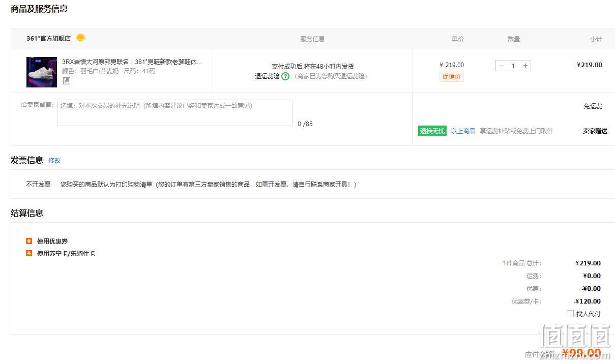Click the 支付成功后,将在48小时内发货 notice

pyautogui.click(x=313, y=66)
